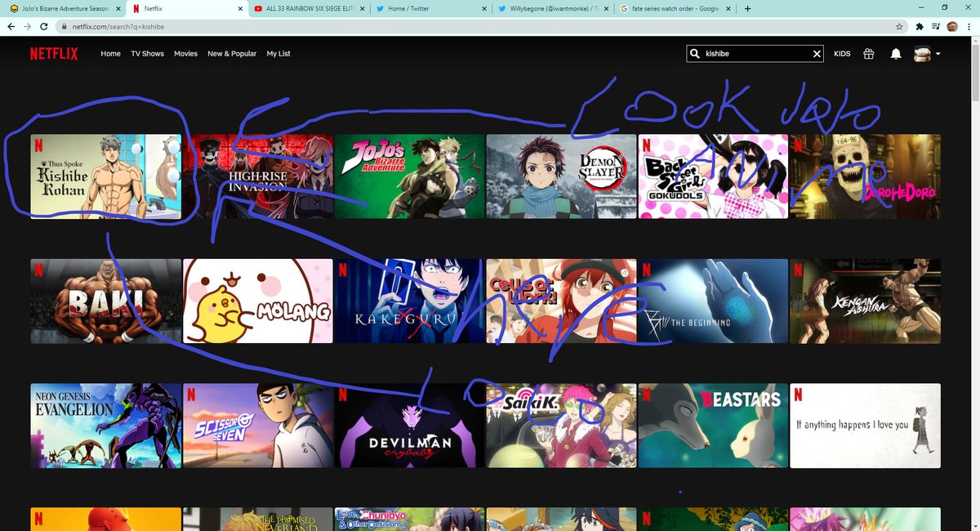Viewport: 980px width, 531px height.
Task: Open Molang title
Action: (x=258, y=301)
